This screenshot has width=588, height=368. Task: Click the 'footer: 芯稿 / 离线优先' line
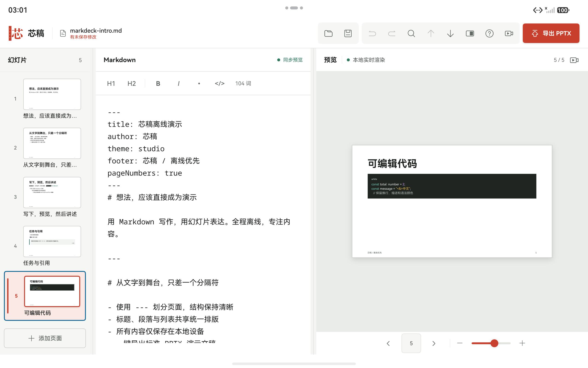click(x=154, y=161)
